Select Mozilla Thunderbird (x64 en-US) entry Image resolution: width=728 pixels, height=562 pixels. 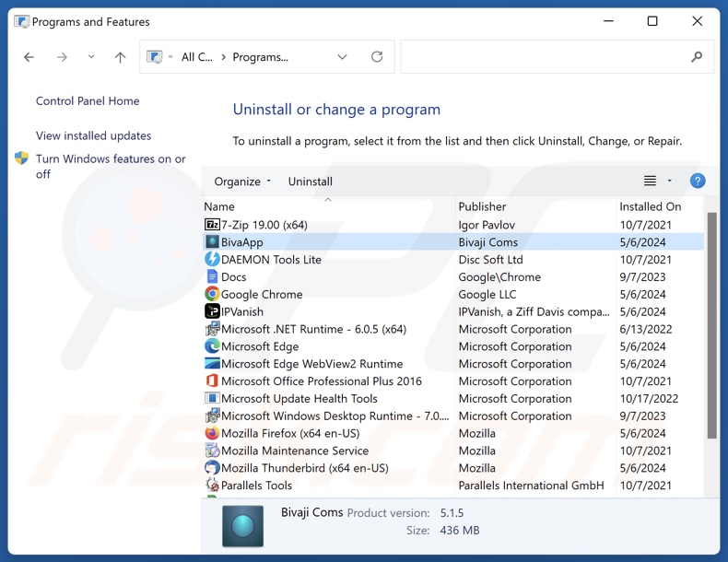[305, 468]
